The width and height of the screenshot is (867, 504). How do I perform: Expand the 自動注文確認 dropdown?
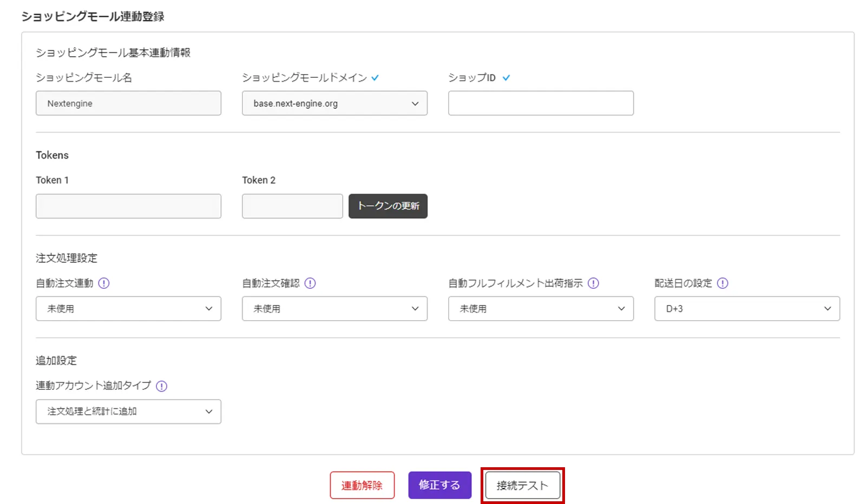[x=334, y=309]
